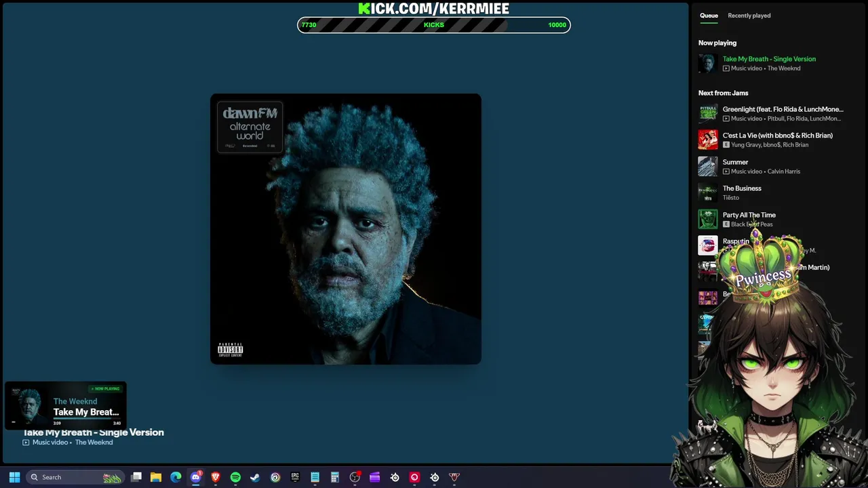Click the Kicks goal progress bar

434,25
